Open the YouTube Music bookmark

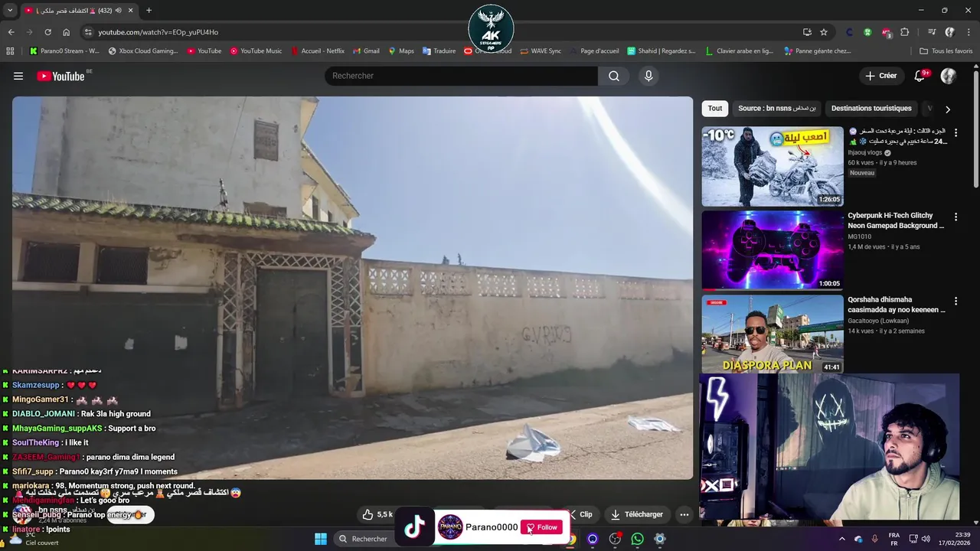pyautogui.click(x=256, y=51)
